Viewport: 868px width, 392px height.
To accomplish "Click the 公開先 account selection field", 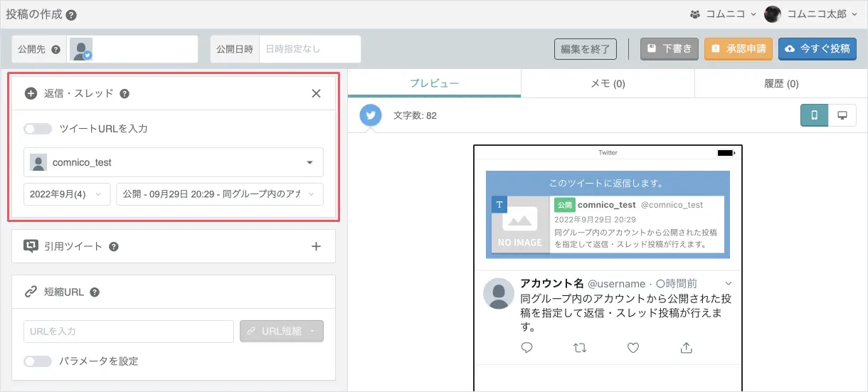I will point(132,49).
